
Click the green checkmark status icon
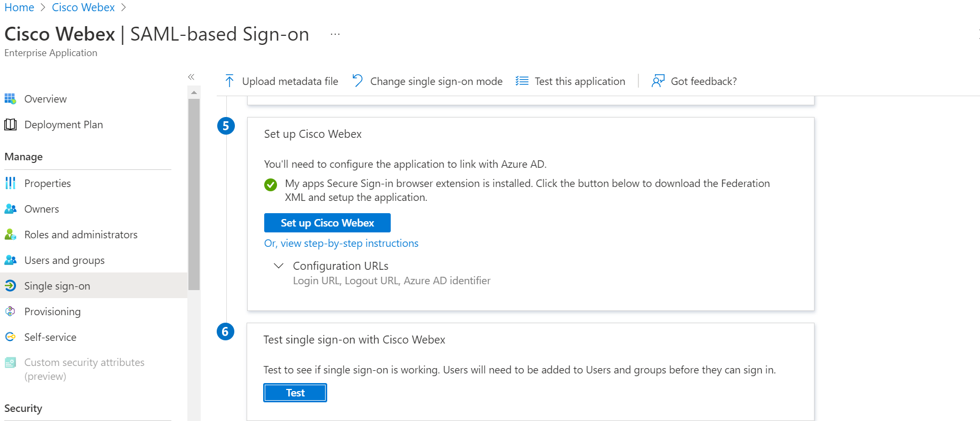tap(271, 185)
